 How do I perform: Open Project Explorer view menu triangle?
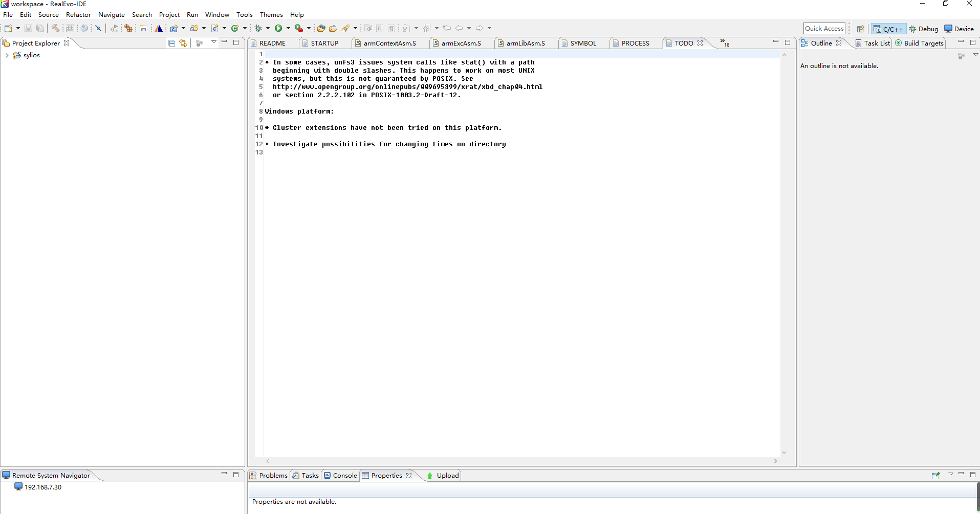(x=213, y=42)
